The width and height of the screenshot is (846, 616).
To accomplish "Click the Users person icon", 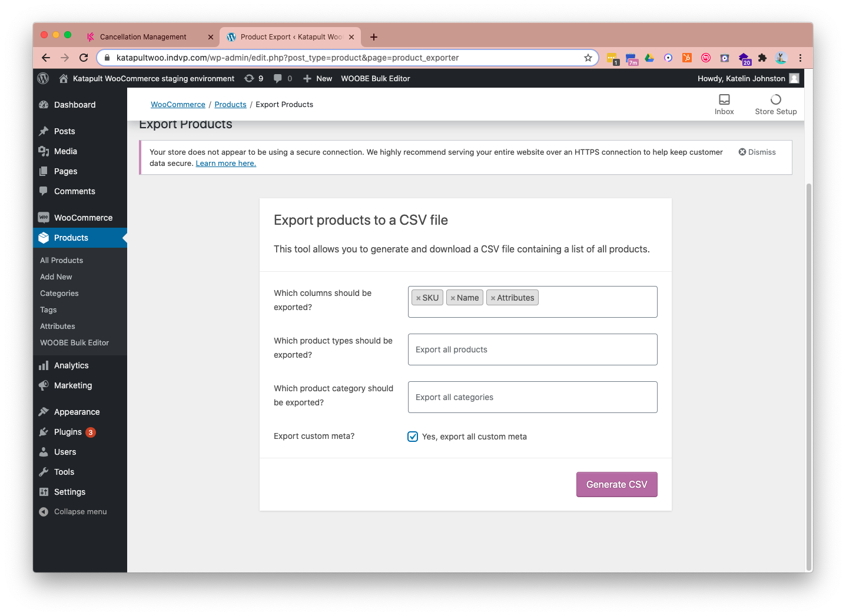I will pyautogui.click(x=44, y=452).
